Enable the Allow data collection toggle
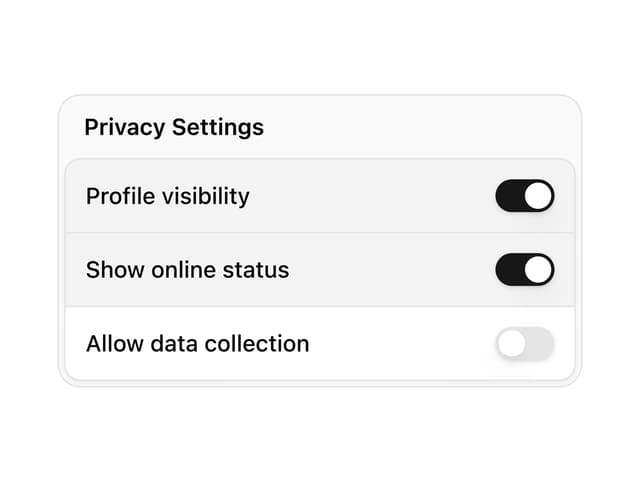The width and height of the screenshot is (640, 480). (525, 344)
